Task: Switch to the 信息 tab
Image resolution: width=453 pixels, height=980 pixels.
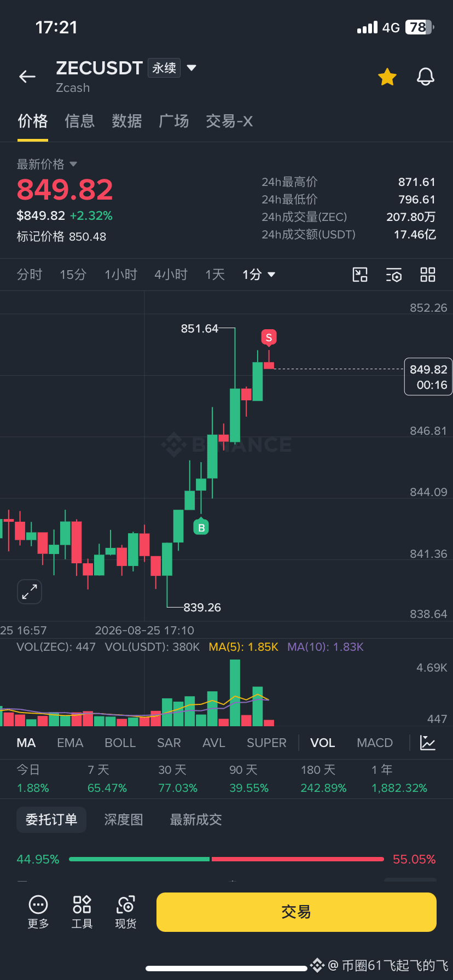Action: point(80,121)
